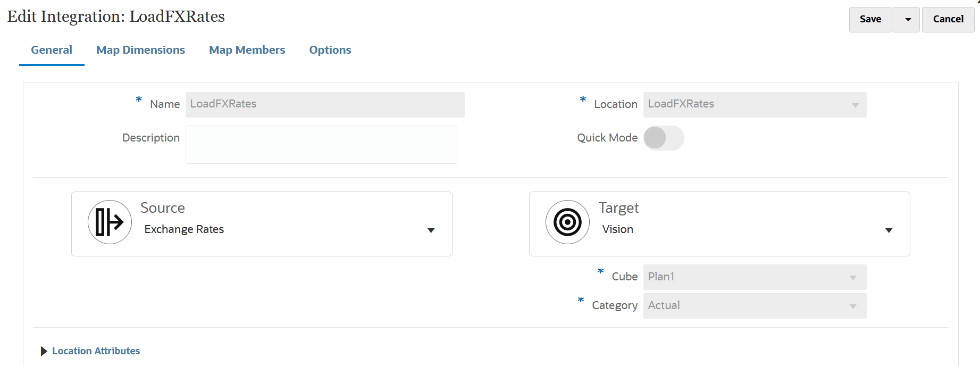Open the Source Exchange Rates dropdown

pyautogui.click(x=431, y=230)
